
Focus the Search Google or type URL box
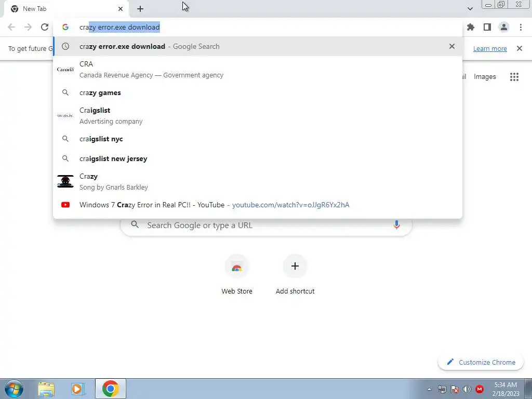[x=267, y=225]
